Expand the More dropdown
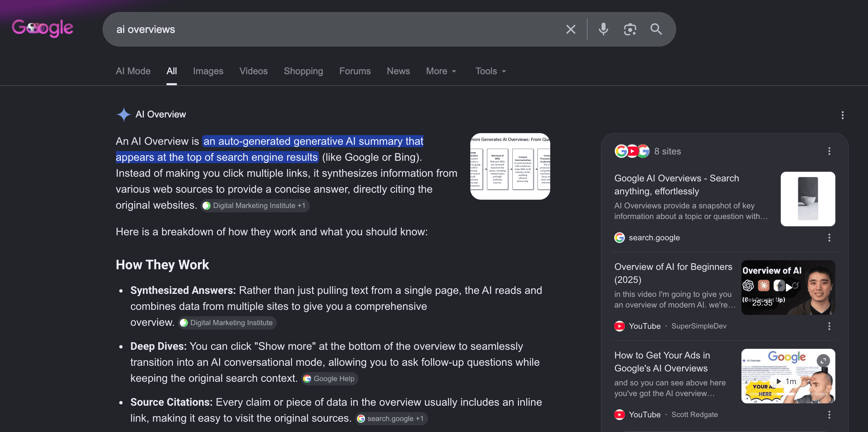Image resolution: width=868 pixels, height=432 pixels. [x=441, y=71]
